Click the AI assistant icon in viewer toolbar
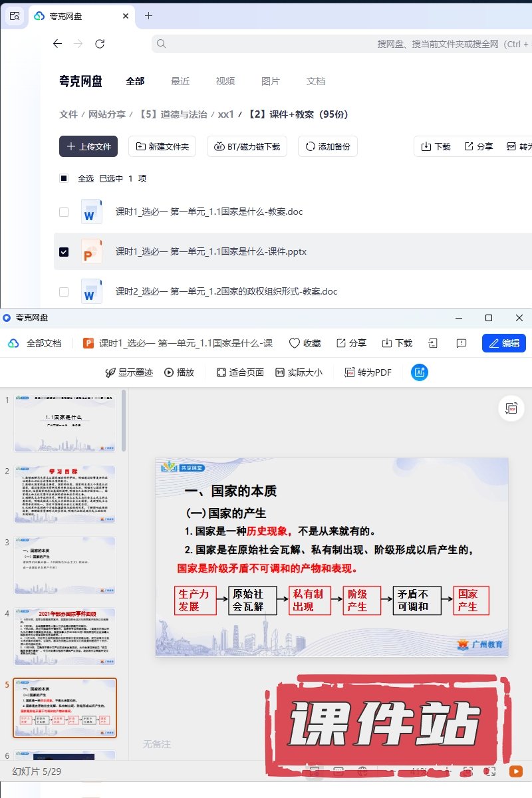The image size is (532, 798). coord(419,372)
